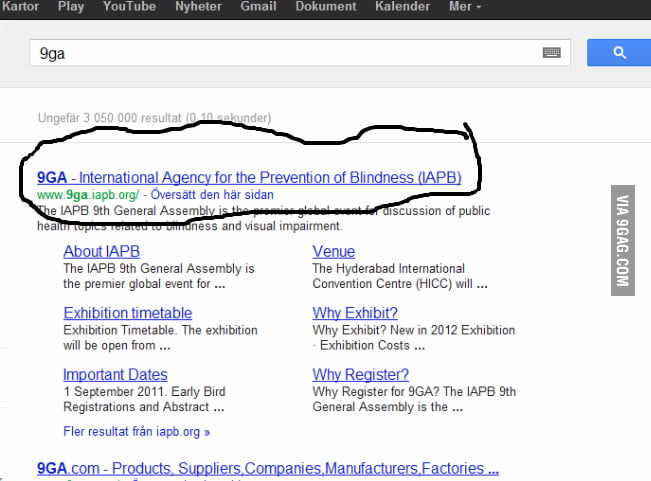Open Nyheter in the top bar
The width and height of the screenshot is (651, 481).
[x=198, y=6]
